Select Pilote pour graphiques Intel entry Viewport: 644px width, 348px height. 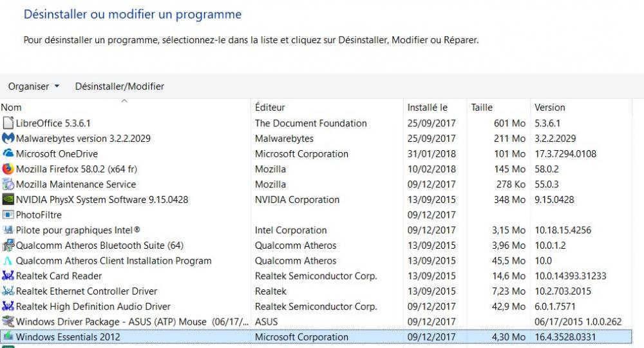(x=78, y=230)
